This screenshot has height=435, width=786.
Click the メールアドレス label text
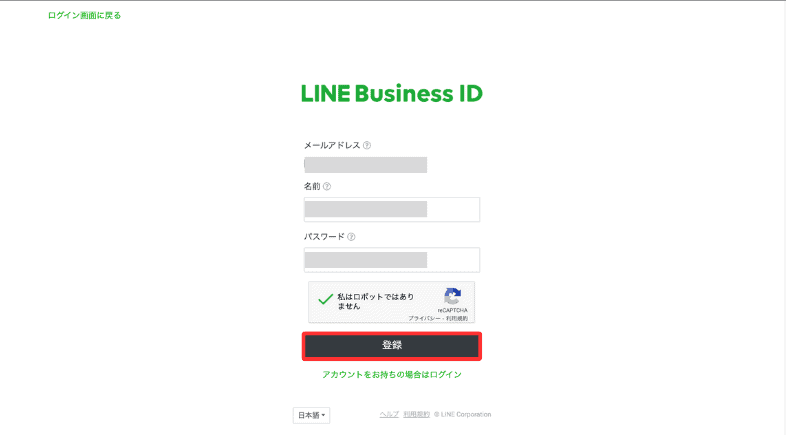pos(332,145)
